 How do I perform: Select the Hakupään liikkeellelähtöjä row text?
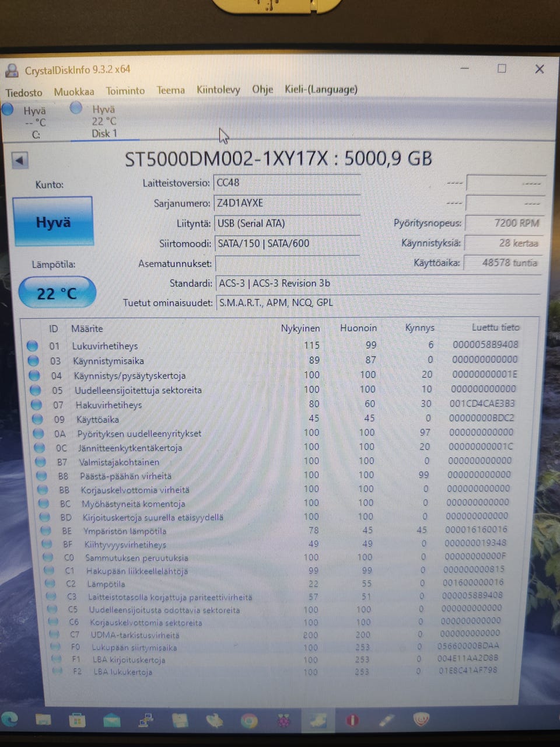pyautogui.click(x=138, y=571)
